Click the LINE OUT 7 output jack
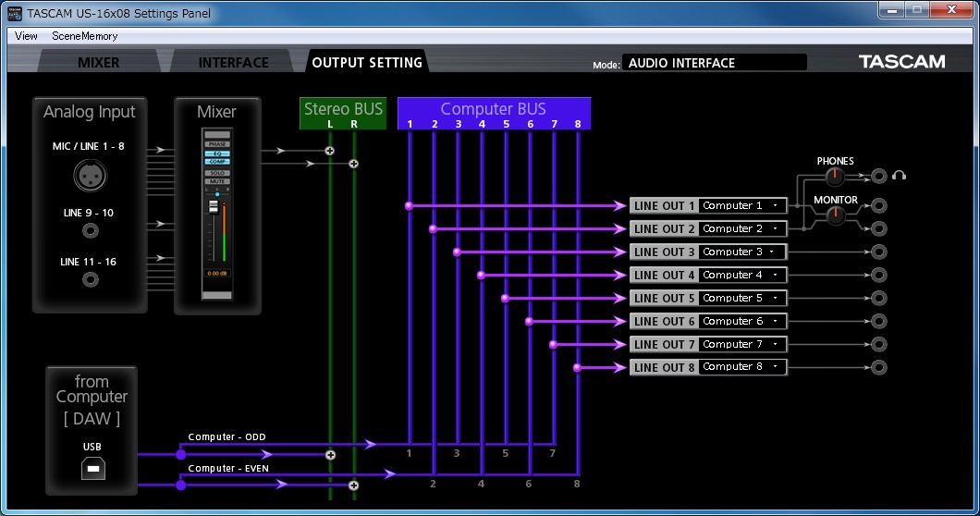The width and height of the screenshot is (980, 516). coord(878,344)
